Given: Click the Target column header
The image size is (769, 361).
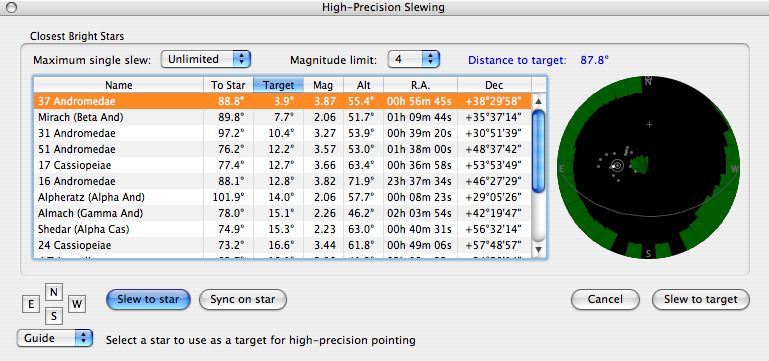Looking at the screenshot, I should pyautogui.click(x=279, y=85).
